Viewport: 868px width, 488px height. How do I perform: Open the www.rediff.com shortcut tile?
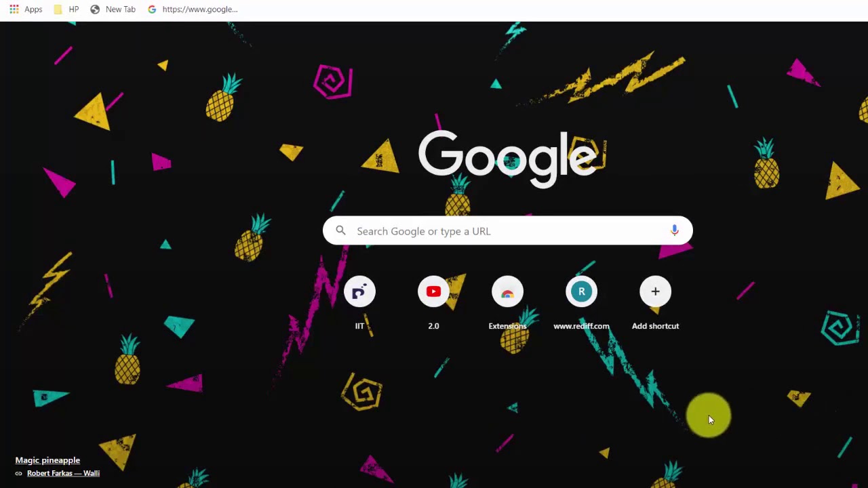pos(581,303)
